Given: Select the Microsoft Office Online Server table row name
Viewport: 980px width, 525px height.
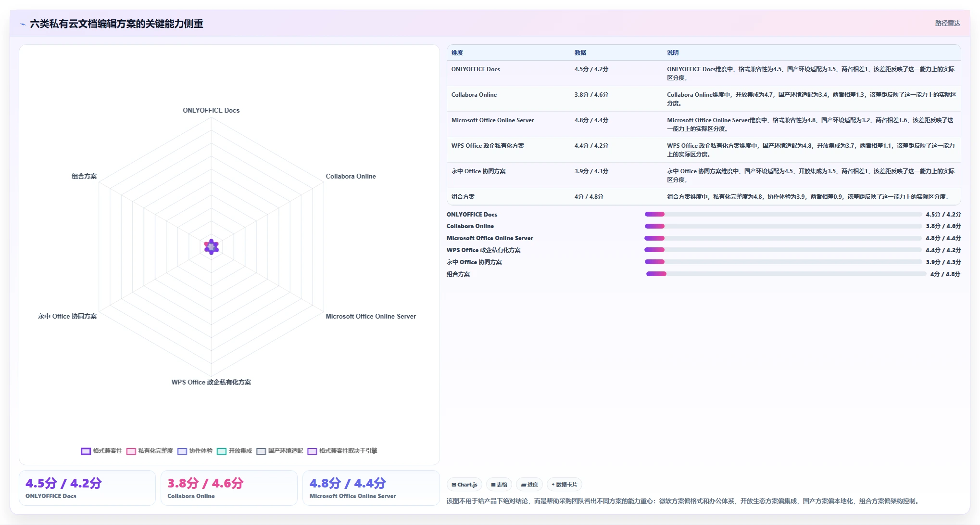Looking at the screenshot, I should (x=492, y=120).
